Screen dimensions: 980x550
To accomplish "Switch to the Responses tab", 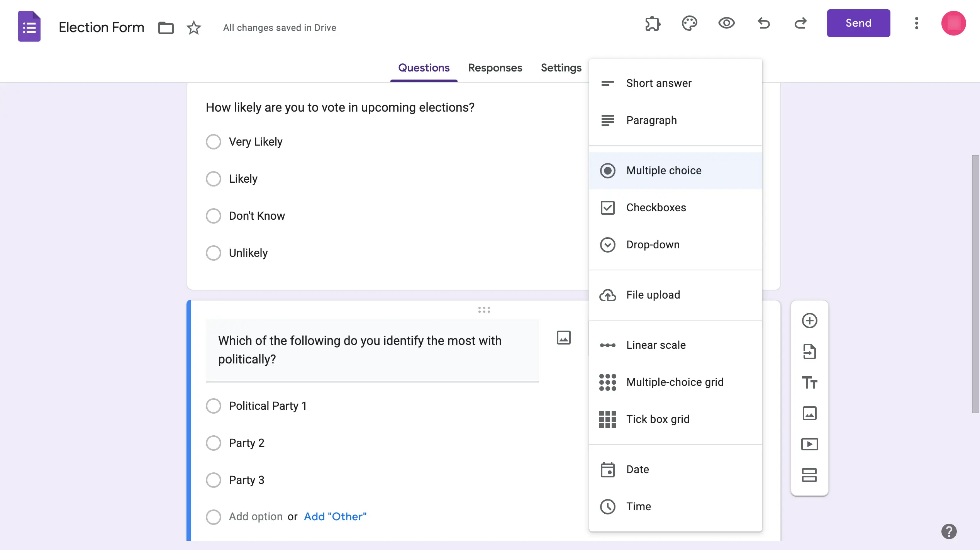I will [x=495, y=67].
